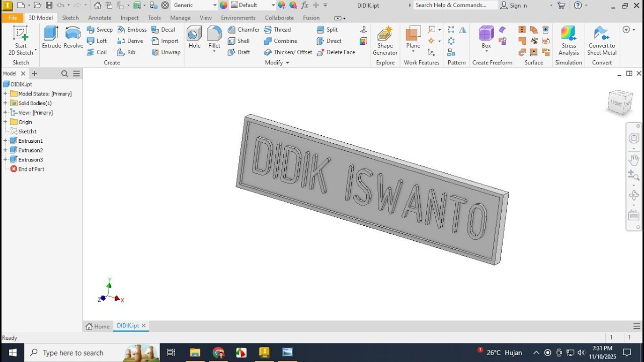
Task: Select the Chamfer tool
Action: click(244, 30)
